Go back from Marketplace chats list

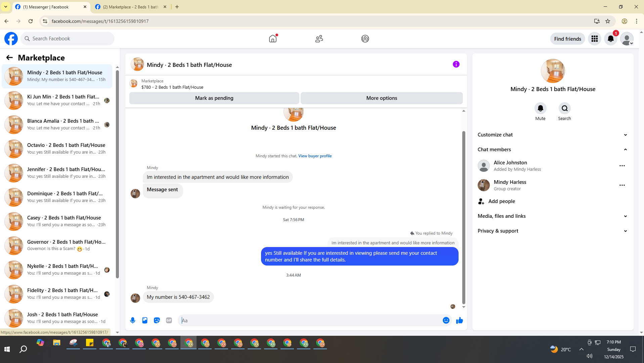(9, 58)
